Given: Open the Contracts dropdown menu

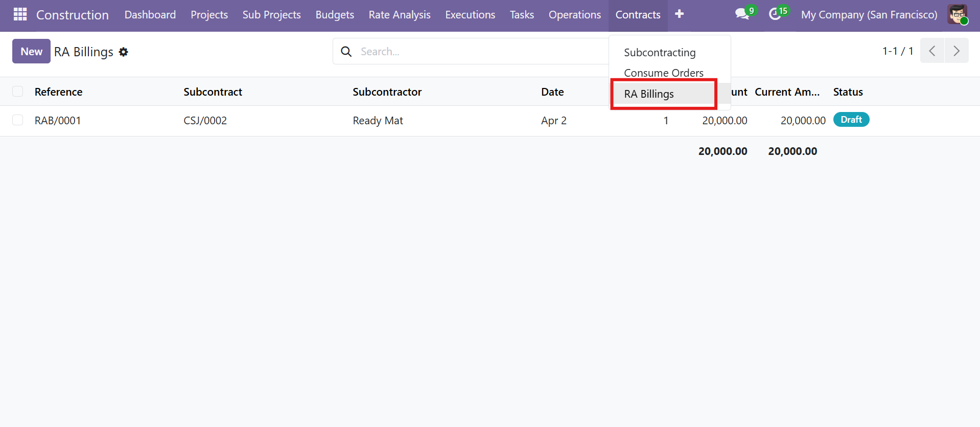Looking at the screenshot, I should (638, 15).
